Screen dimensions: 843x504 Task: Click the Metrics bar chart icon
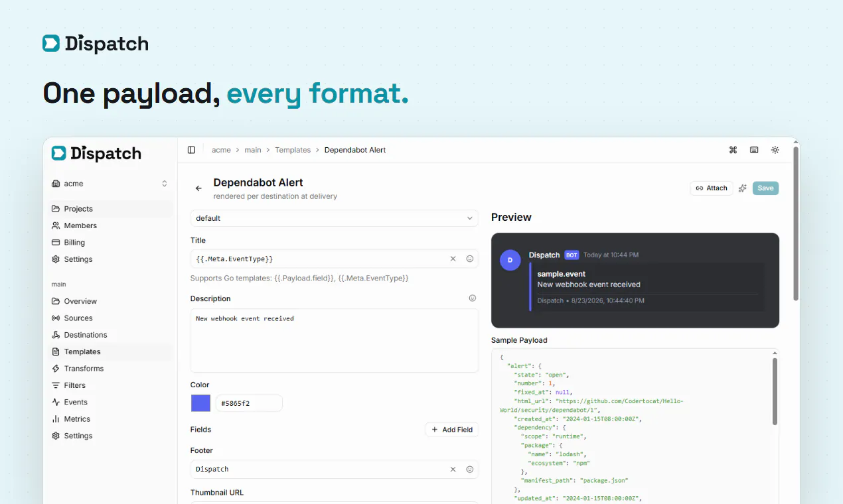click(56, 419)
